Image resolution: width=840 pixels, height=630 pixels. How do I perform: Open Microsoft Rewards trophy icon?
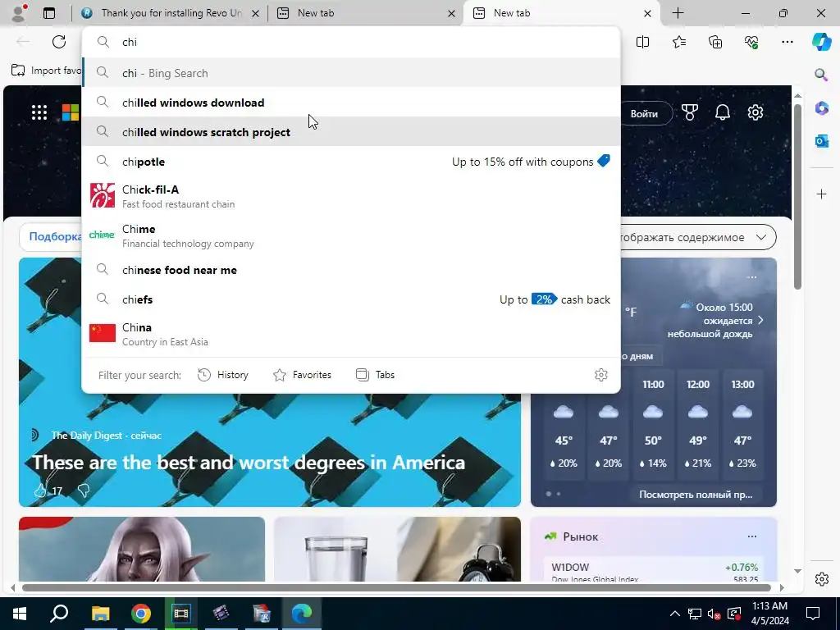pyautogui.click(x=689, y=112)
